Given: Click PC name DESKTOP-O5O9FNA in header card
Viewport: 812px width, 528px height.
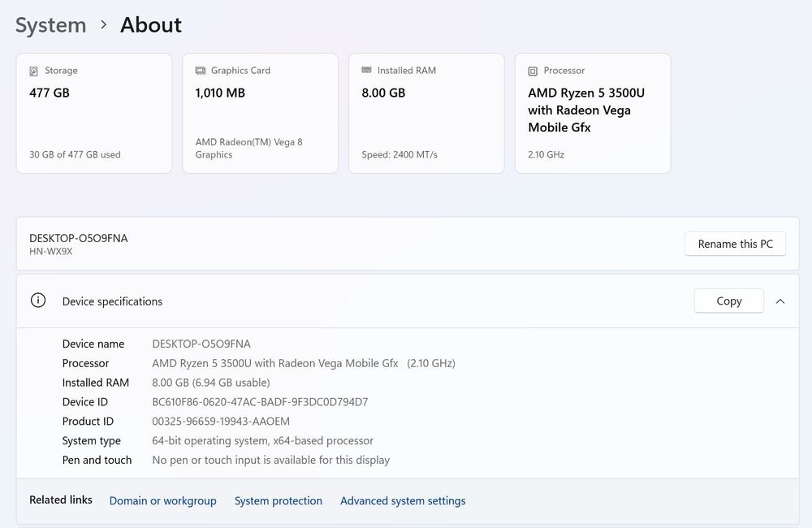Looking at the screenshot, I should pos(78,238).
